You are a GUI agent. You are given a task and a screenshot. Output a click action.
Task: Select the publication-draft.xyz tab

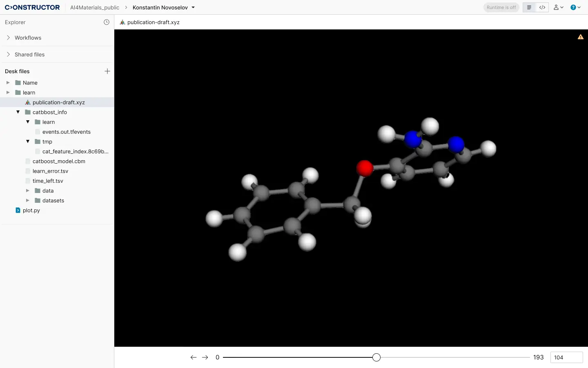click(150, 22)
